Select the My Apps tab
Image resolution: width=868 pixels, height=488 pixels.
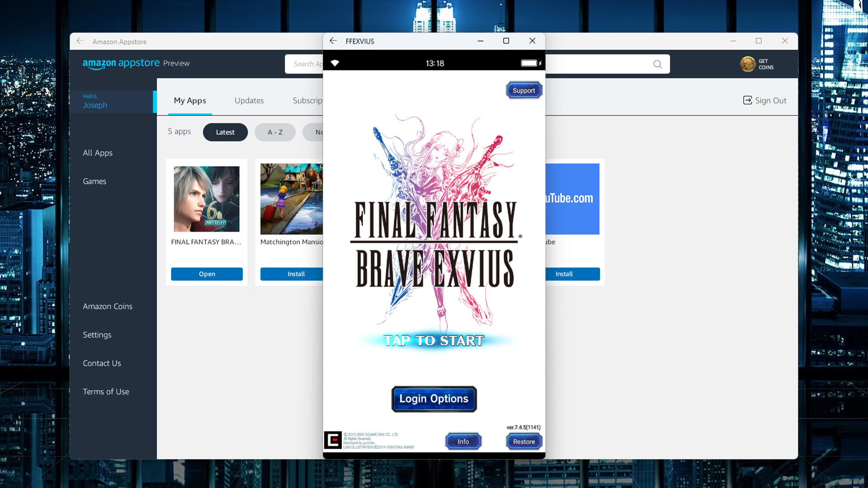point(190,100)
